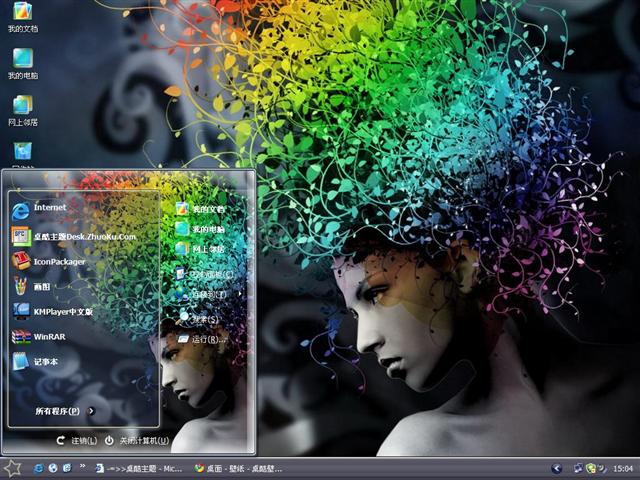Switch to 桌酷主题 - Mic... taskbar window
Image resolution: width=640 pixels, height=480 pixels.
point(138,469)
